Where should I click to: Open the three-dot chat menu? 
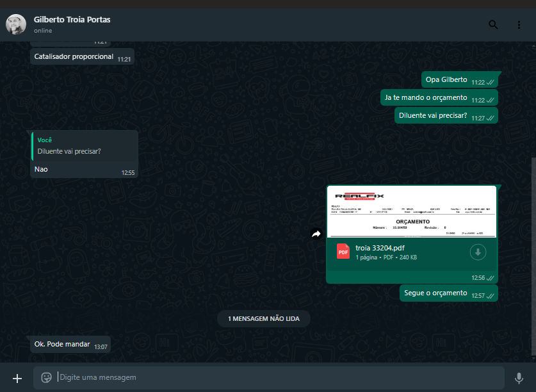pos(519,25)
